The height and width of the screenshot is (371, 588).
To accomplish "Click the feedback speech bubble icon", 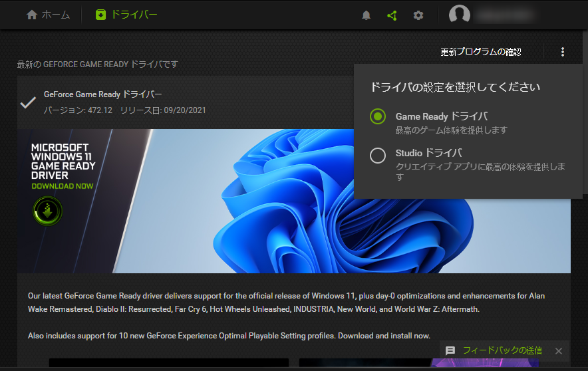I will [x=450, y=351].
